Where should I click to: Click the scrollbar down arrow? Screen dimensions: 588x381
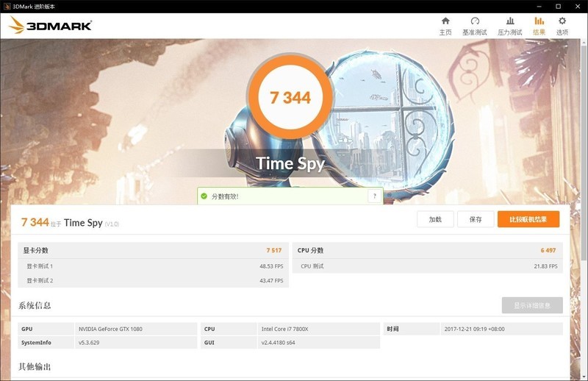pos(584,376)
